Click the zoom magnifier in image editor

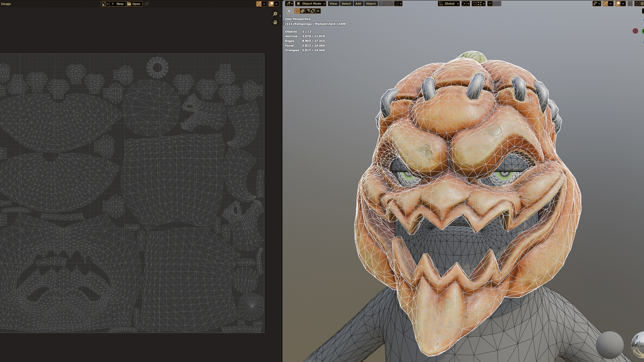click(x=275, y=14)
